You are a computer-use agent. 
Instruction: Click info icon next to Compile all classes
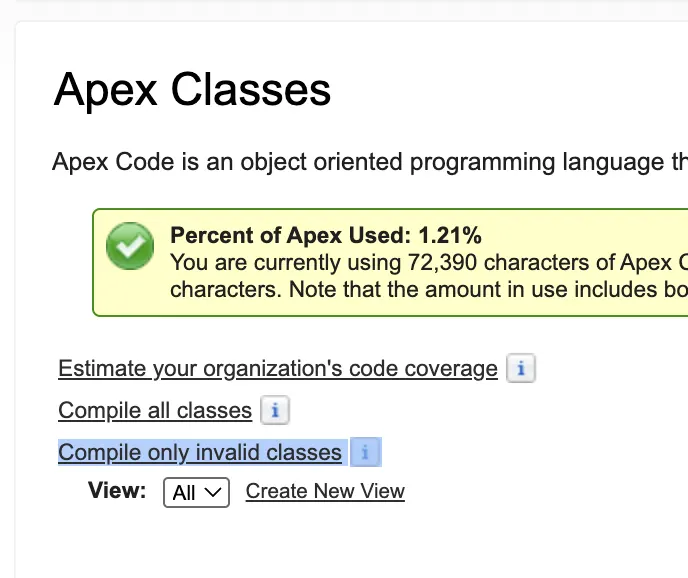pos(275,410)
